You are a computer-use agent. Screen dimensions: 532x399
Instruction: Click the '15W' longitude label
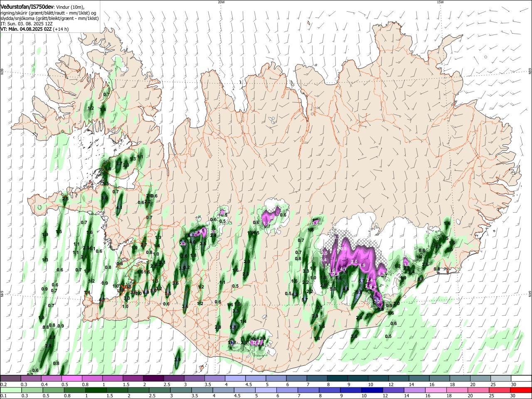(440, 2)
